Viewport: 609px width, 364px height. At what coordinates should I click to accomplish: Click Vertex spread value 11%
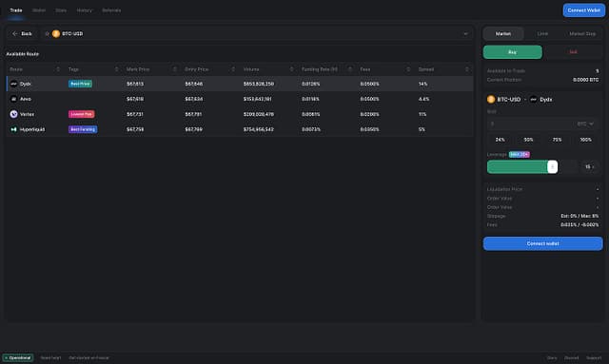pos(422,114)
